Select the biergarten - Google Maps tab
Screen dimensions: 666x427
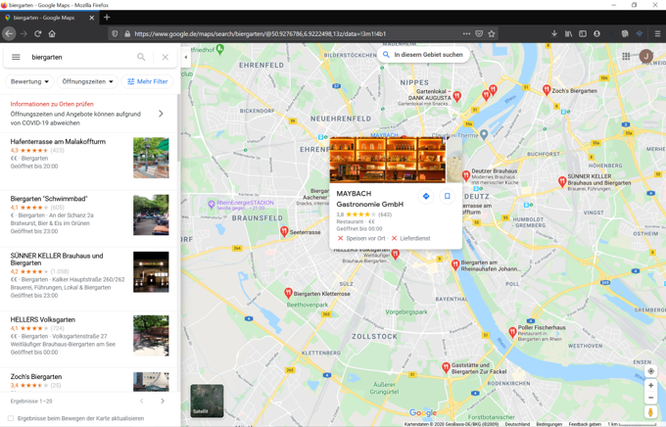pos(49,17)
